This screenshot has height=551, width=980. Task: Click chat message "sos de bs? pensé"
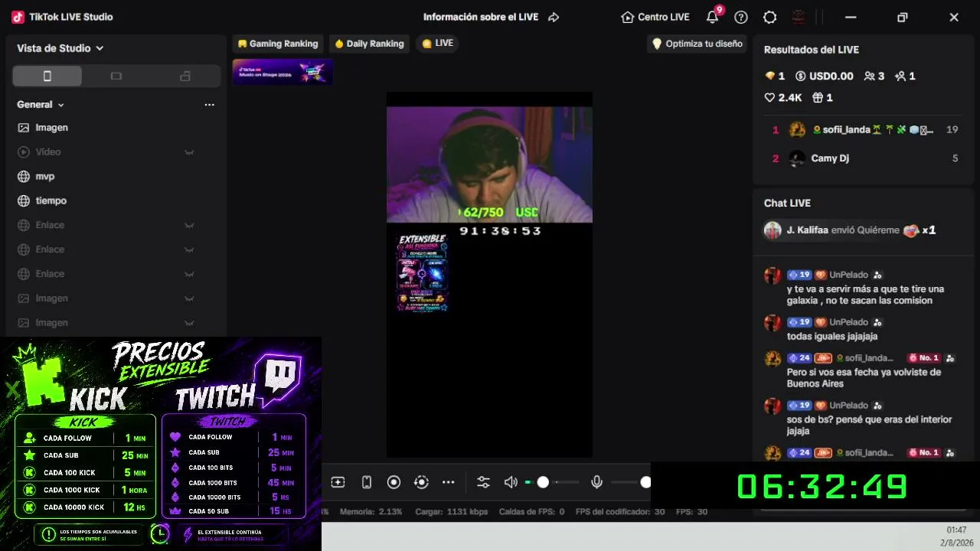coord(869,425)
